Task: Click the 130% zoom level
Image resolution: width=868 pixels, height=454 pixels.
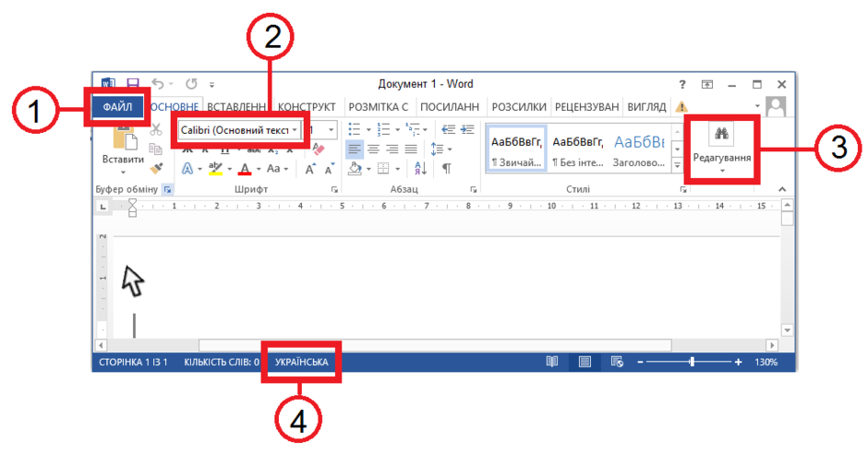Action: pyautogui.click(x=766, y=363)
